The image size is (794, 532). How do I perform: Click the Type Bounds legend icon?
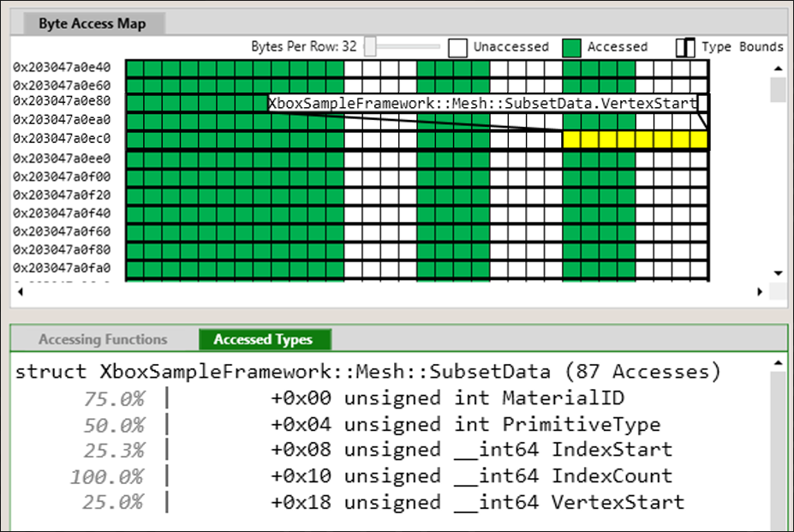[x=685, y=48]
